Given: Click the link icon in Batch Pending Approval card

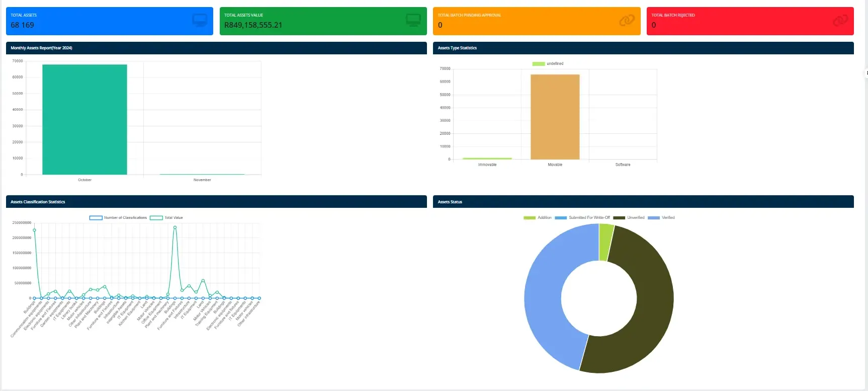Looking at the screenshot, I should tap(627, 21).
